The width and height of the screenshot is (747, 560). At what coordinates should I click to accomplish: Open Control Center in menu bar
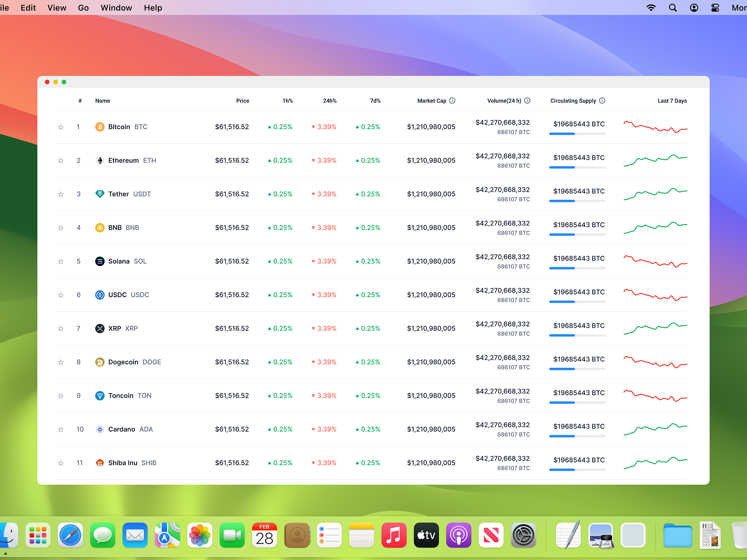pyautogui.click(x=715, y=7)
